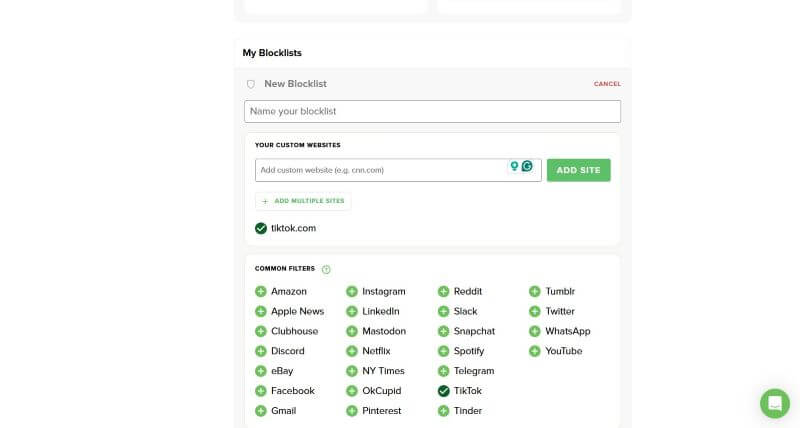
Task: Click the Add Site button
Action: pos(579,170)
